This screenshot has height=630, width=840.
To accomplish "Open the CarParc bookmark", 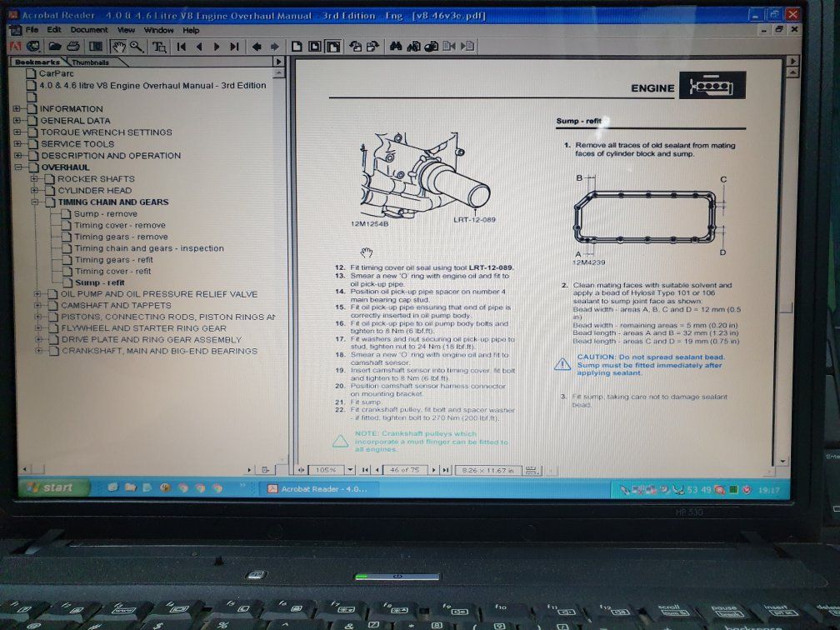I will [57, 73].
